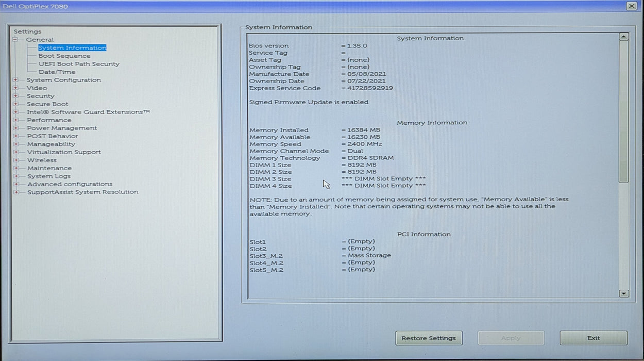Select the Wireless category label
This screenshot has width=644, height=361.
tap(42, 160)
